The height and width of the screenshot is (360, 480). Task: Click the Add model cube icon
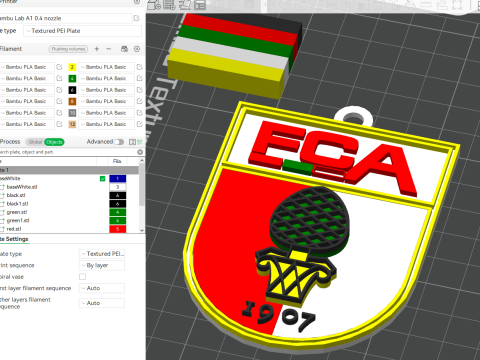(154, 5)
